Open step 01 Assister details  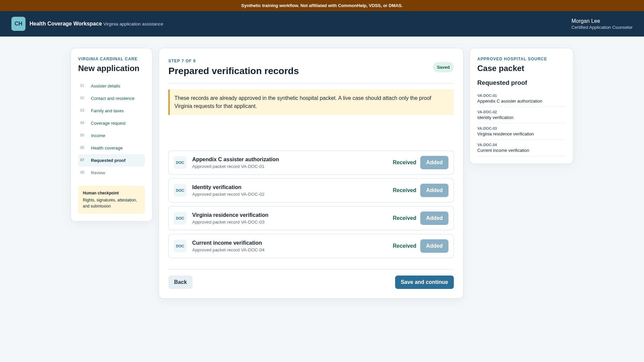click(x=111, y=86)
